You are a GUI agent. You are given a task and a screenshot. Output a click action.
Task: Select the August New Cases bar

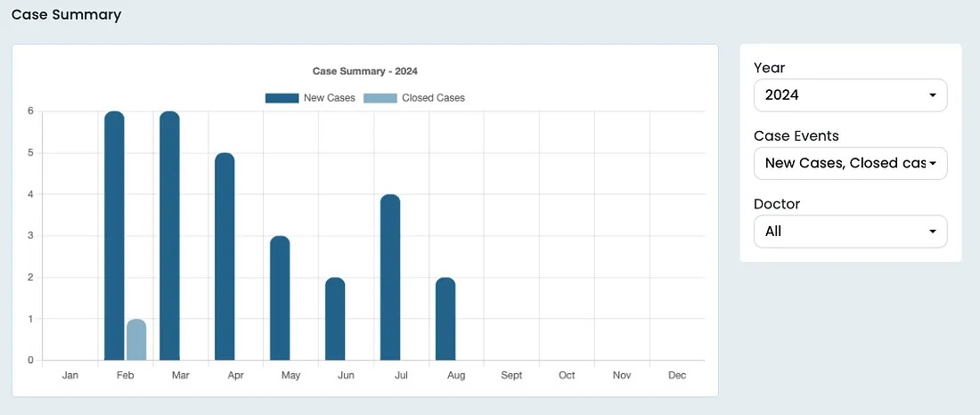(445, 319)
